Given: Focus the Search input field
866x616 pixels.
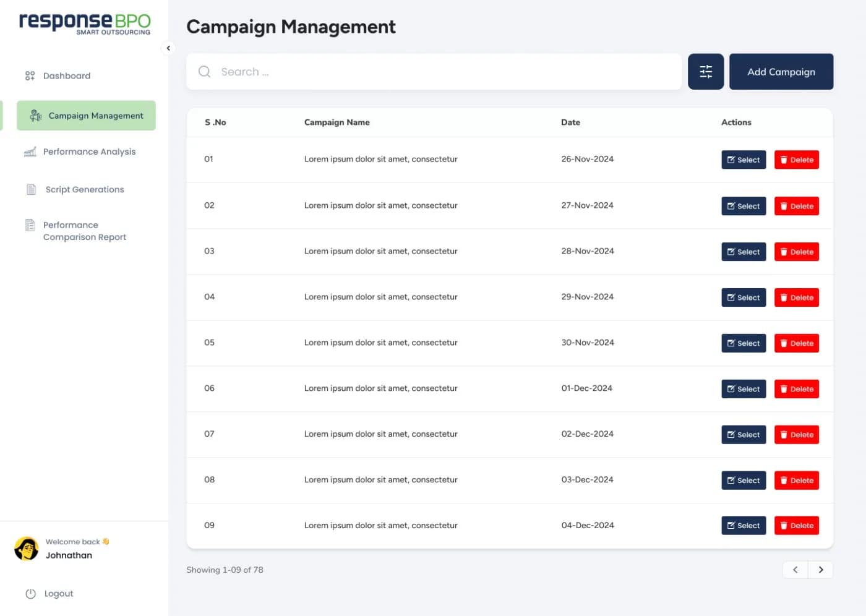Looking at the screenshot, I should click(x=434, y=72).
